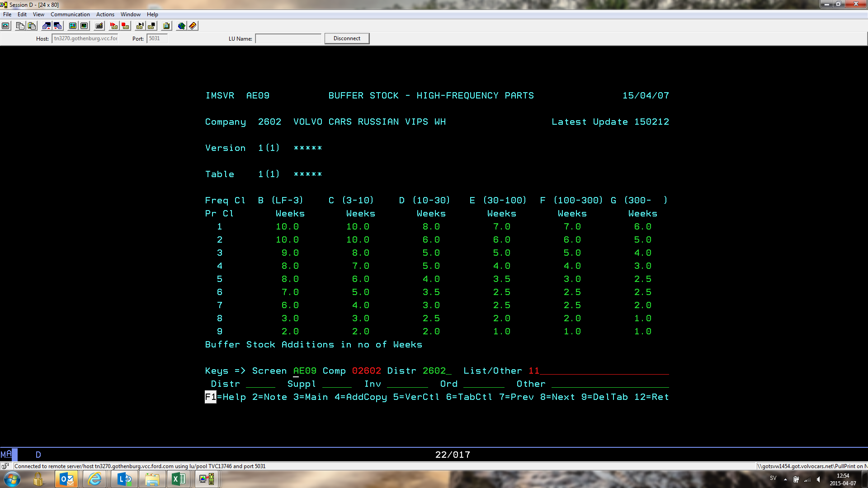Click the Receive File from Host icon
The height and width of the screenshot is (488, 868).
pos(57,26)
